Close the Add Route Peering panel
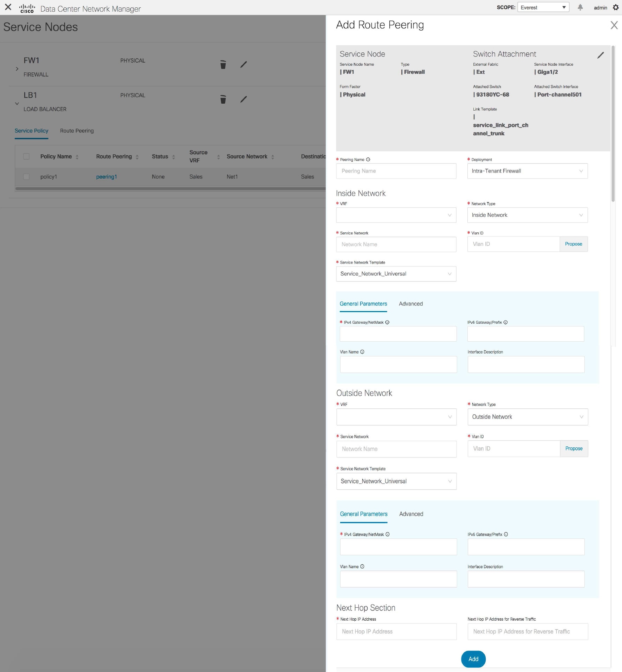622x672 pixels. pyautogui.click(x=614, y=25)
